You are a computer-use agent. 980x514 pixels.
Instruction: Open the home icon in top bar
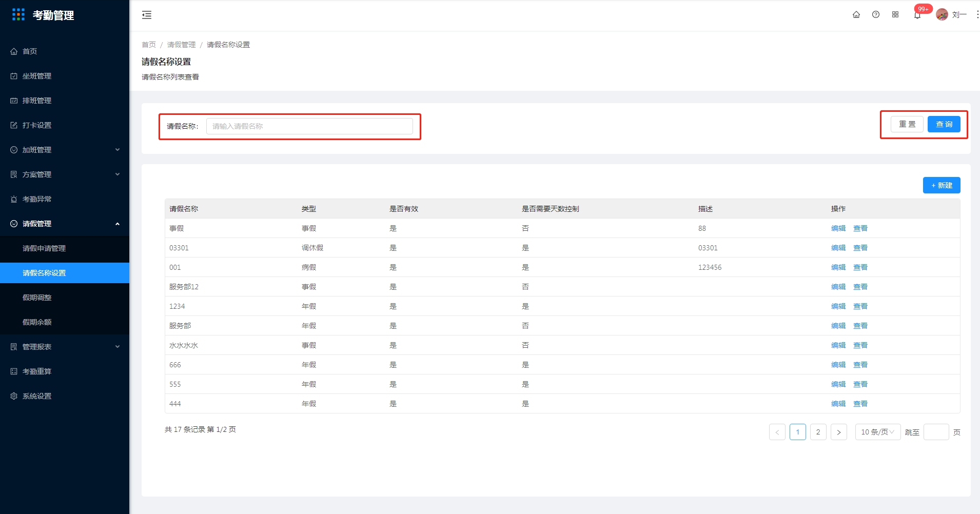coord(856,14)
